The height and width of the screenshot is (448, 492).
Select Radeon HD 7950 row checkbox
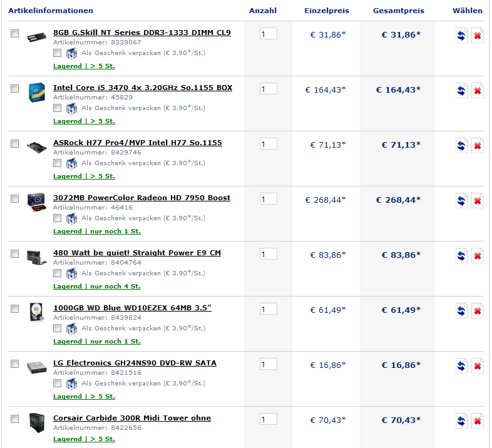(15, 198)
